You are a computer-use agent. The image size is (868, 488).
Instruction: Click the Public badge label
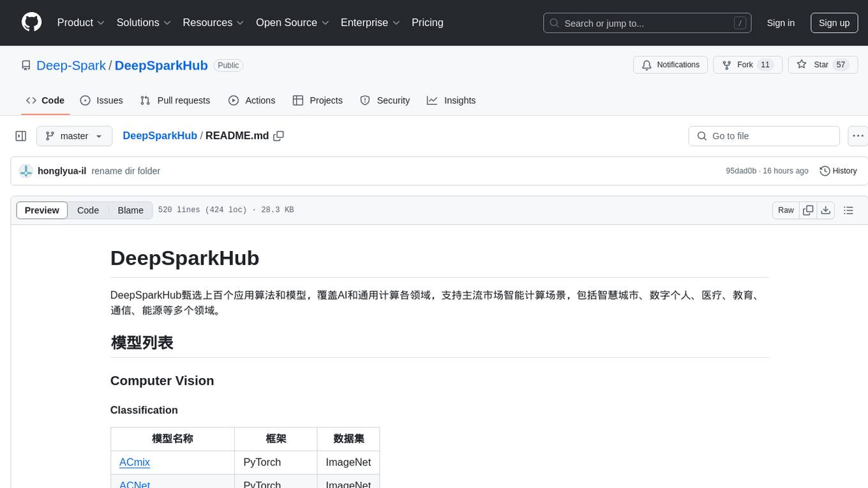pos(228,65)
